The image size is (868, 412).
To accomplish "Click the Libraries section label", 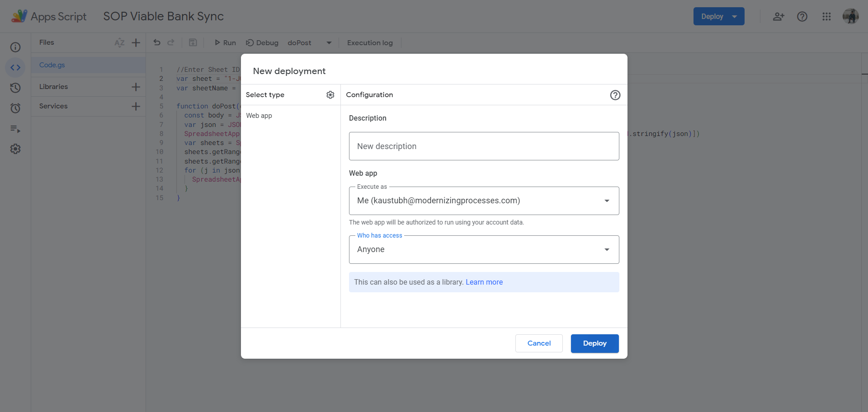I will 53,87.
